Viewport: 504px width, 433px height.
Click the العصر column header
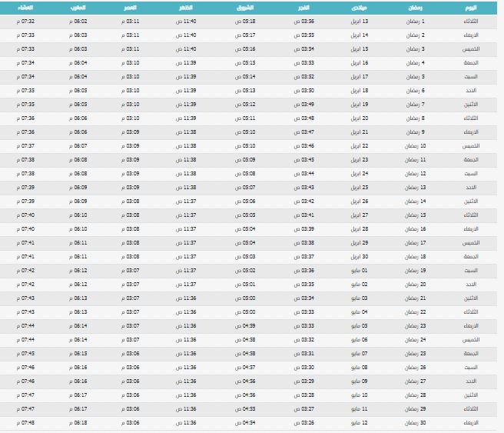pos(130,8)
